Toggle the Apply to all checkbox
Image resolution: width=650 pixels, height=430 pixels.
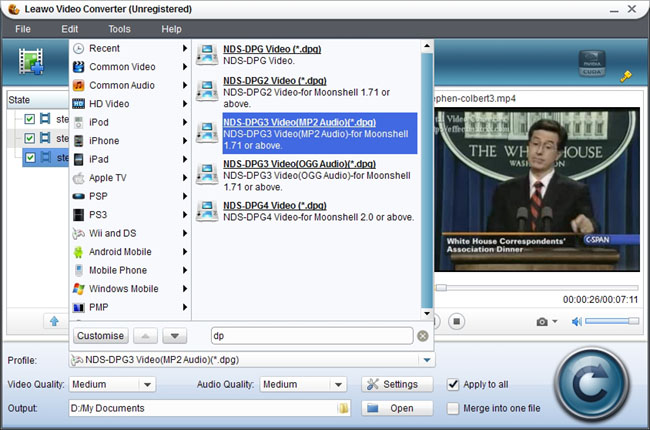coord(453,385)
